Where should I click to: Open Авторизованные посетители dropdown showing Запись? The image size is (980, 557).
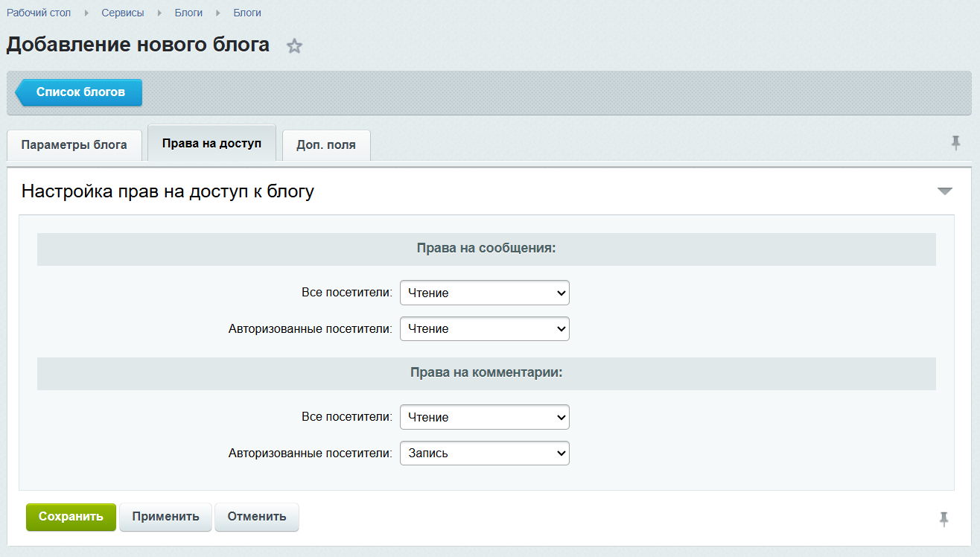[x=485, y=453]
